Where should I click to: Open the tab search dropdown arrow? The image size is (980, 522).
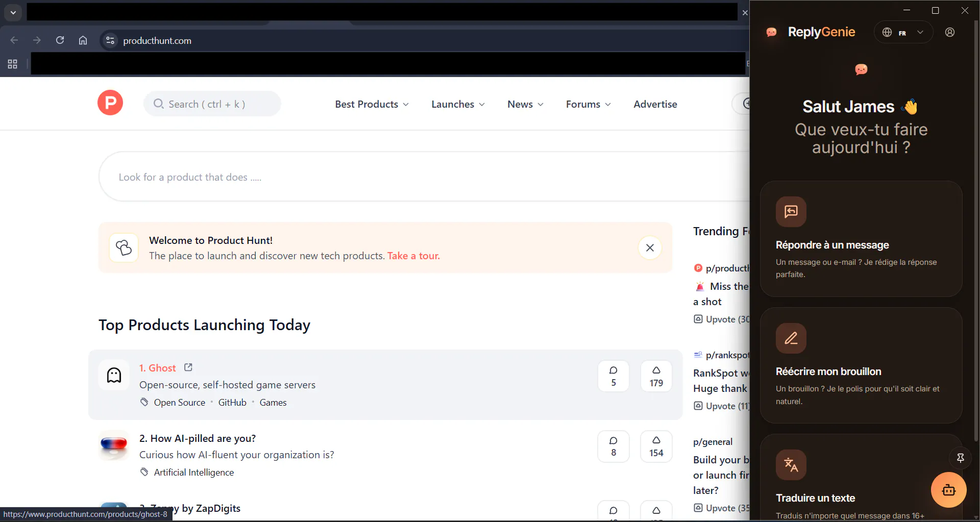point(13,12)
